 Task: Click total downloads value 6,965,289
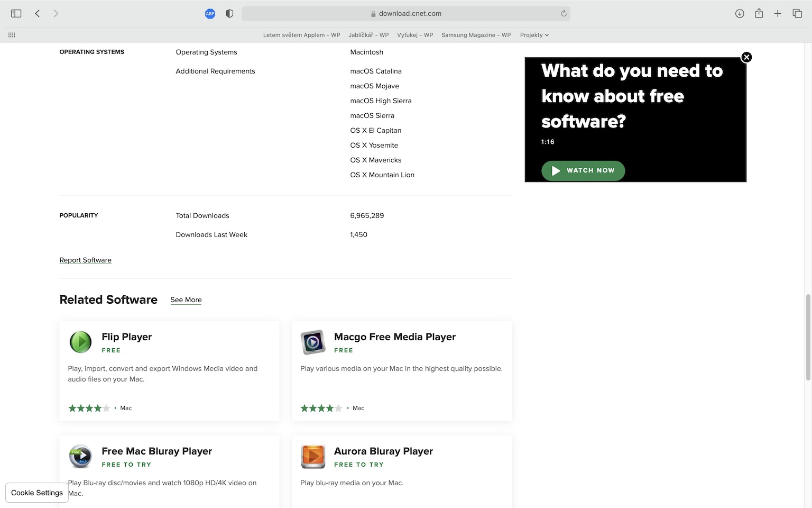coord(367,215)
